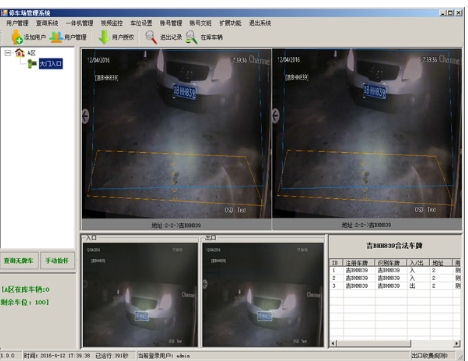The width and height of the screenshot is (468, 361).
Task: Open the 视频监控 menu
Action: [112, 23]
